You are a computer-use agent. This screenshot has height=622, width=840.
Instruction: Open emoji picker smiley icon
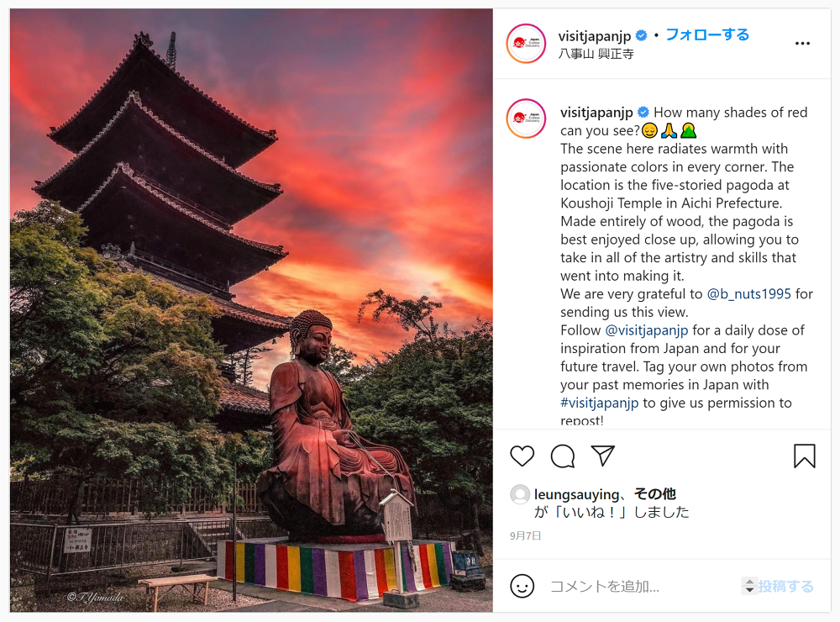coord(522,586)
